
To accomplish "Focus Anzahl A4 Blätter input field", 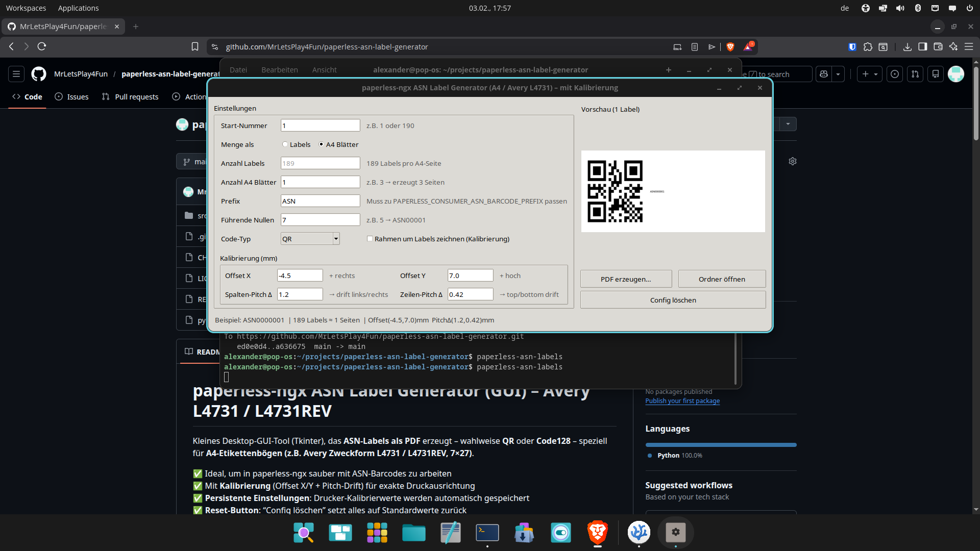I will coord(320,182).
